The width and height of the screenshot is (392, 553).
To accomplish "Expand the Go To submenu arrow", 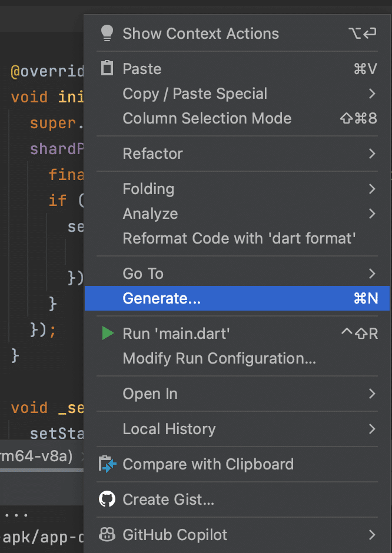I will (372, 274).
